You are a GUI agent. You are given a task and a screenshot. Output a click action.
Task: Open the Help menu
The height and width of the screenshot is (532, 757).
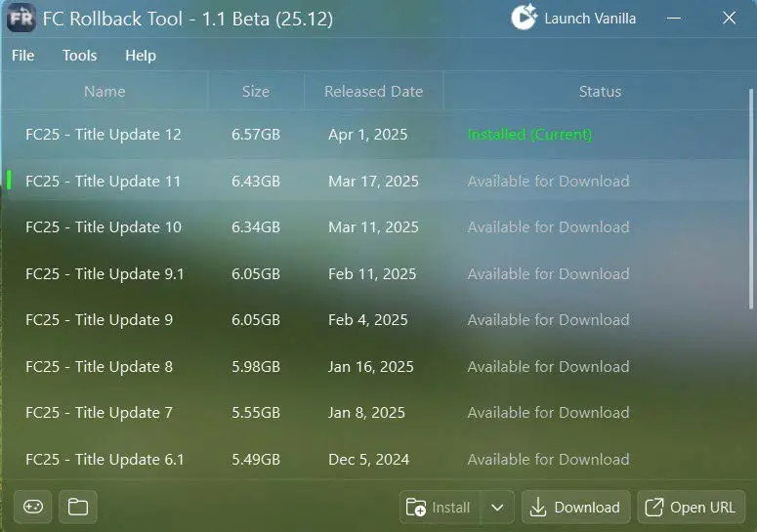click(141, 56)
